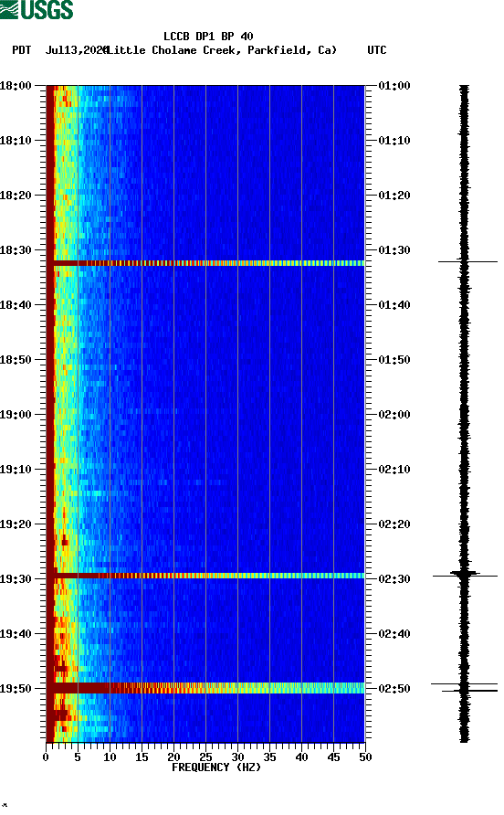Click the 02:30 UTC time label
Screen dimensions: 504x815
pyautogui.click(x=394, y=579)
